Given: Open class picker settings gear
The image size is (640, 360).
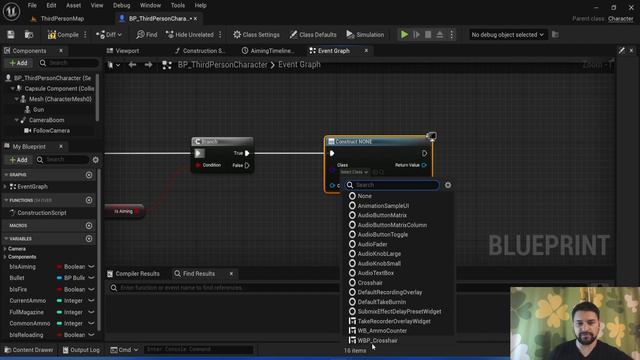Looking at the screenshot, I should pyautogui.click(x=448, y=185).
